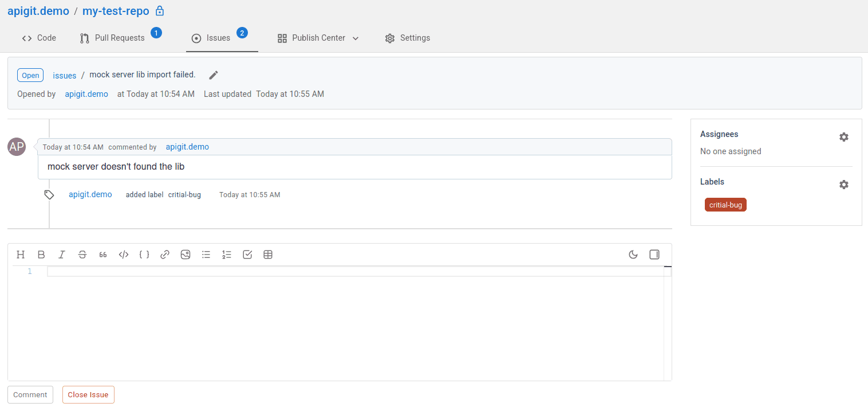Image resolution: width=868 pixels, height=411 pixels.
Task: Open apigit.demo link in commented by header
Action: pos(187,147)
